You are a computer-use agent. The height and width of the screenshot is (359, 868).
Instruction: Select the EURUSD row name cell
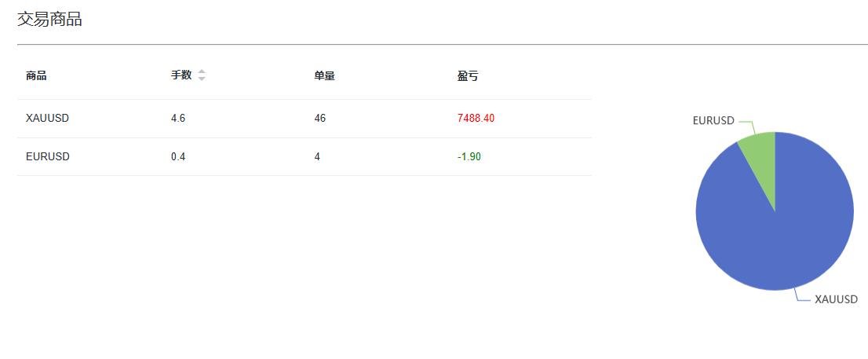pyautogui.click(x=48, y=157)
